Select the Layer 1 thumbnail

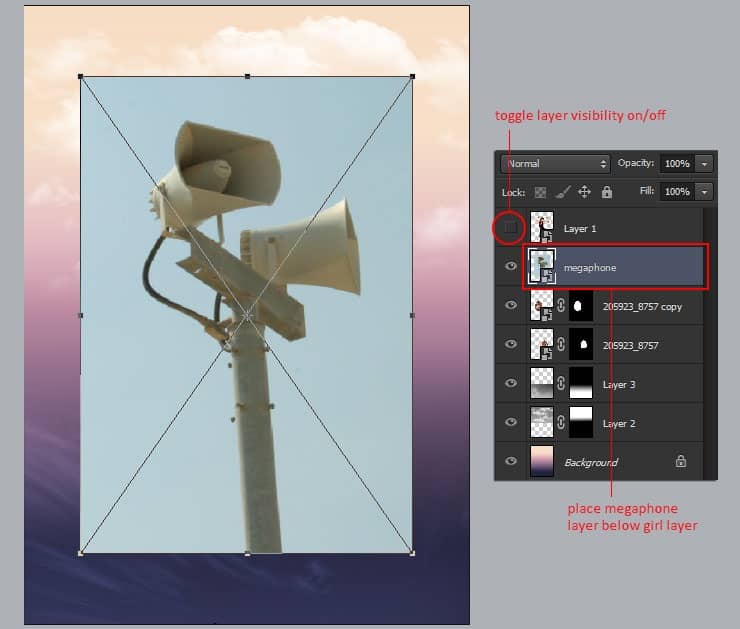542,227
